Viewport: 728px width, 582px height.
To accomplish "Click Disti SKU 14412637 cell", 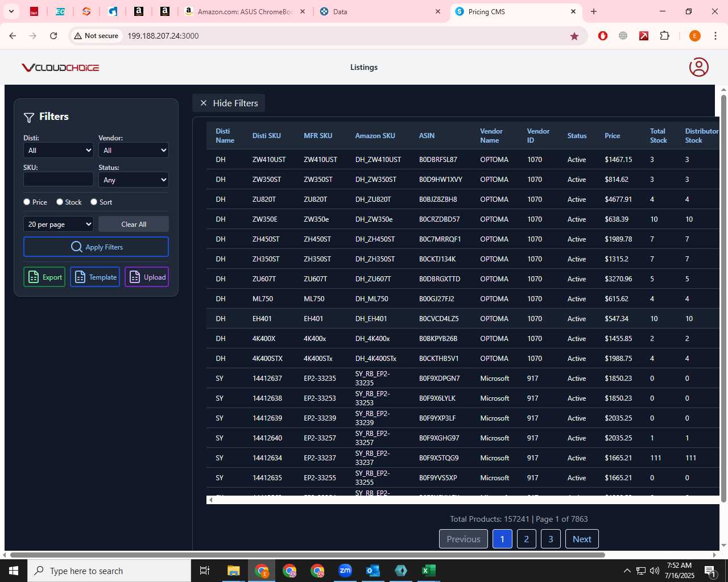I will click(x=267, y=379).
